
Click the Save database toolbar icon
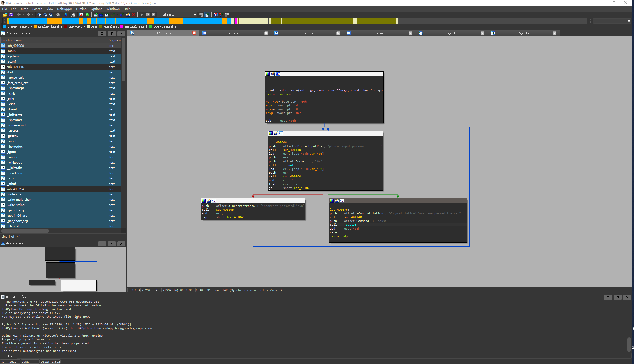point(11,15)
